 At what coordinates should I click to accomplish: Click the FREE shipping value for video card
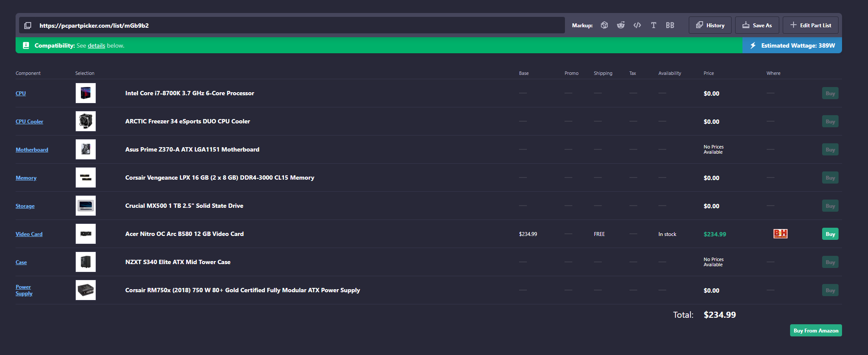coord(599,234)
